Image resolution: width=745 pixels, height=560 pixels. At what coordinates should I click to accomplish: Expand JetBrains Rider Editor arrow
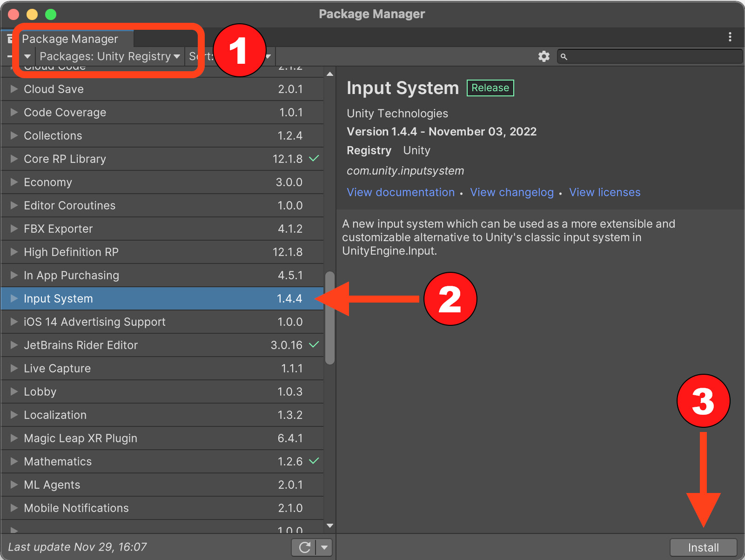click(x=14, y=345)
